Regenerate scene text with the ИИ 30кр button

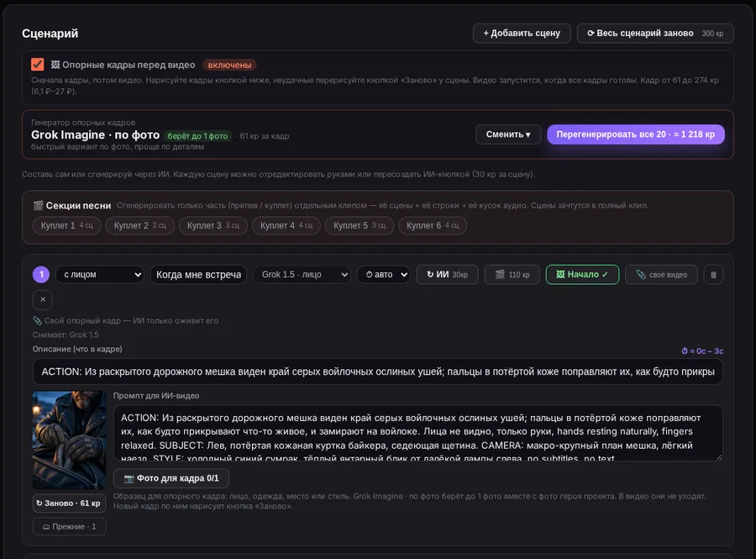[447, 274]
